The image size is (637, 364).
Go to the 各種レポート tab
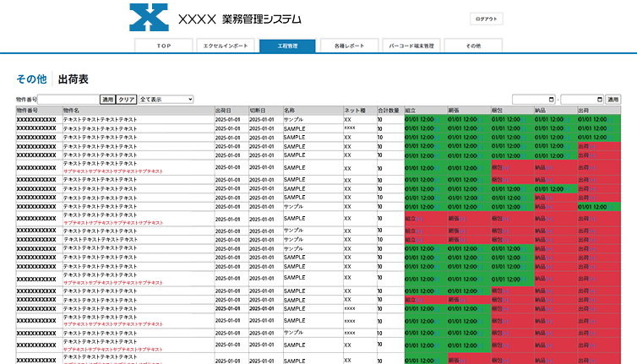(349, 46)
